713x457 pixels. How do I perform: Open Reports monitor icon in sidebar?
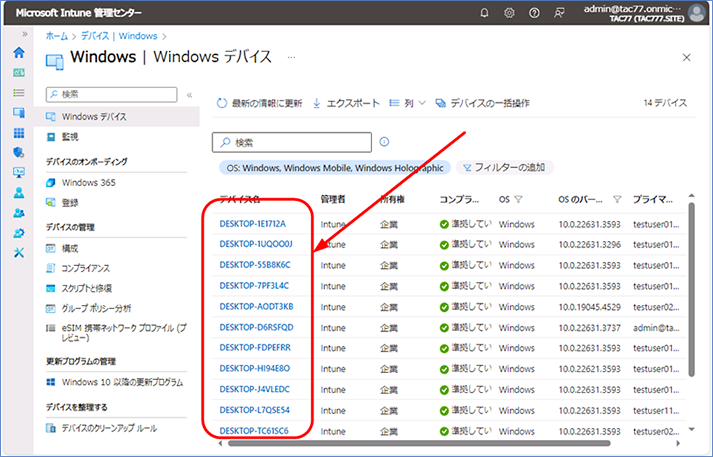19,172
